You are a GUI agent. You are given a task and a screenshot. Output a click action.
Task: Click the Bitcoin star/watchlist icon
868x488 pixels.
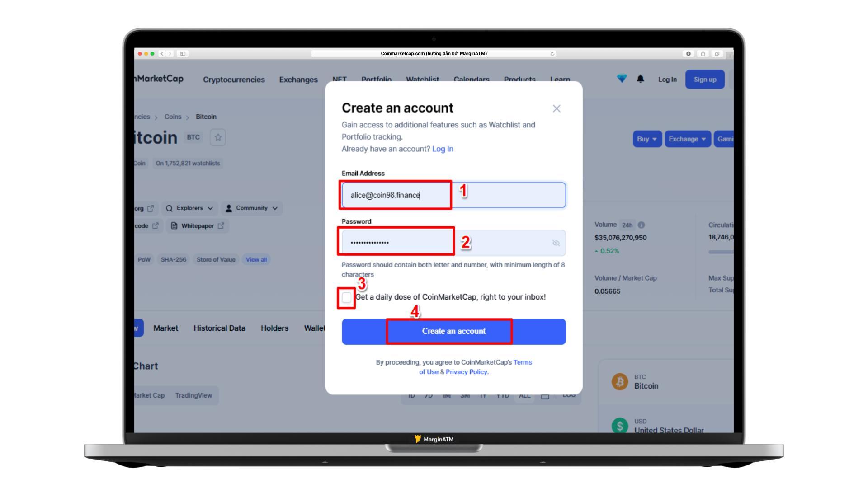tap(217, 137)
